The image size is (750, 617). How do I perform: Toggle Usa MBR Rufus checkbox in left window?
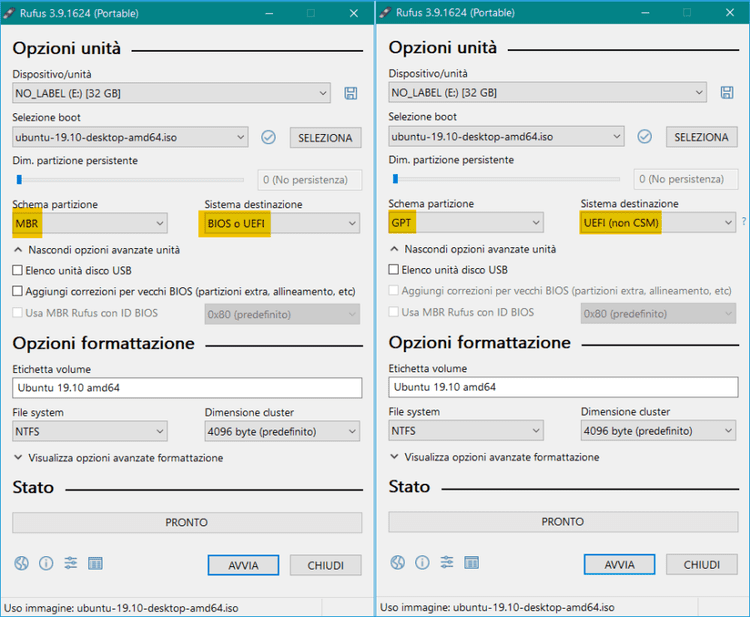(x=18, y=312)
